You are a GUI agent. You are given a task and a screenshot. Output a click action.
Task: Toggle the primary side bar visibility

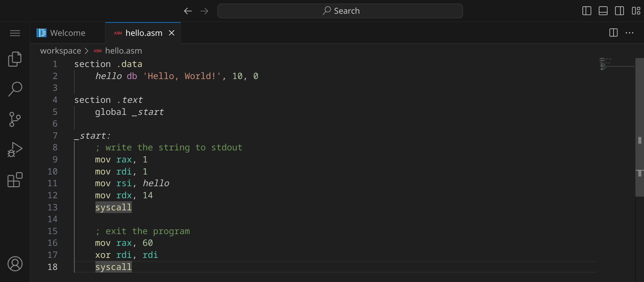tap(587, 11)
